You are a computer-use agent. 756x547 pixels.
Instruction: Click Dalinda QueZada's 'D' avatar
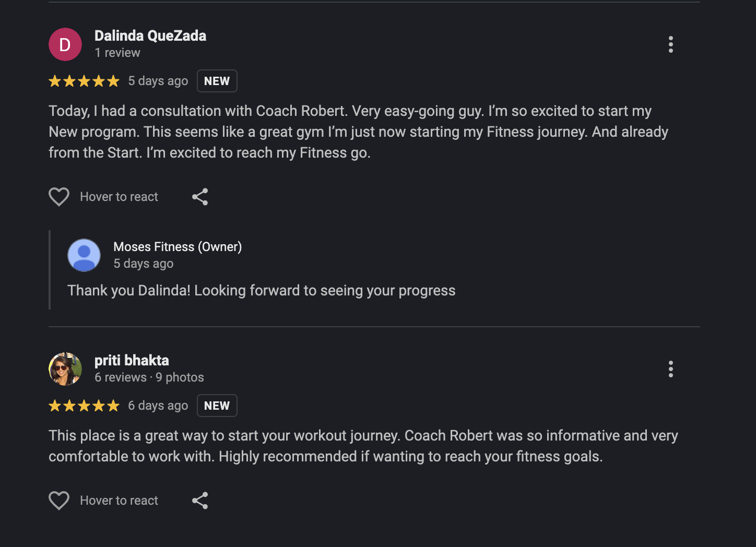click(x=65, y=44)
